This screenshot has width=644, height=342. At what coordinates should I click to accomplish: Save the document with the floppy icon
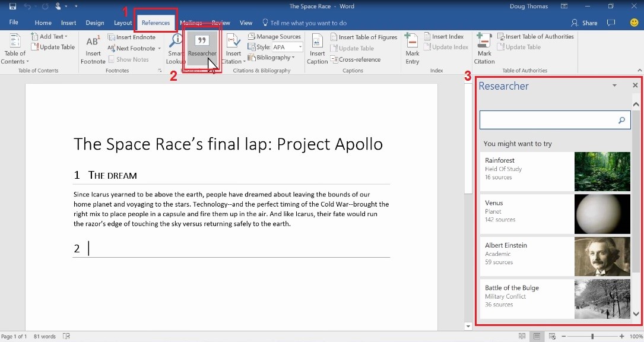click(x=12, y=6)
